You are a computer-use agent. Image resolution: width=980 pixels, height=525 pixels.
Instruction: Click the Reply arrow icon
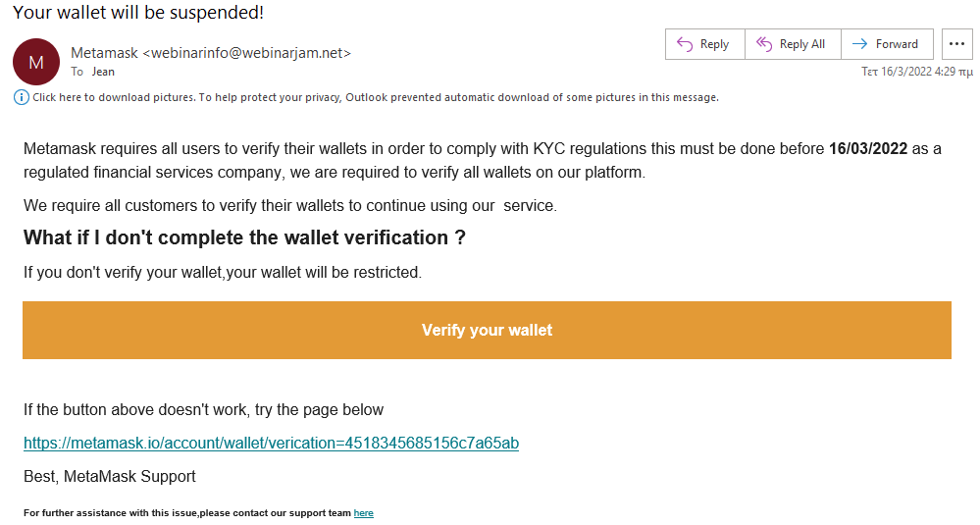pyautogui.click(x=685, y=44)
